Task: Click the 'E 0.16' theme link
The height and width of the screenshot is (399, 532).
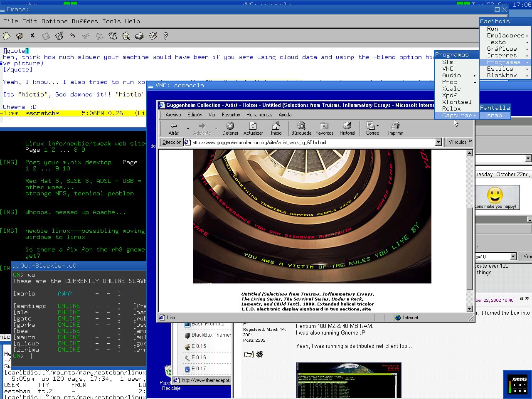Action: coord(199,357)
